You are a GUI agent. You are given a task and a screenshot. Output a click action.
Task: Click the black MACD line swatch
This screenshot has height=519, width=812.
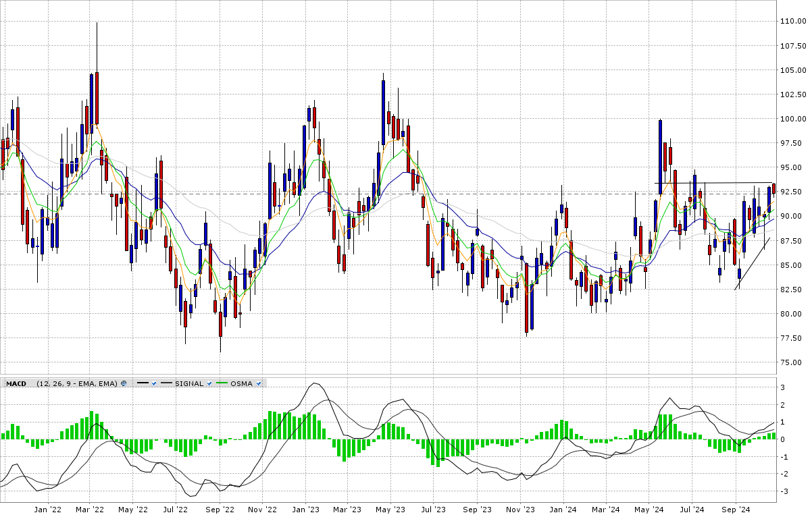[x=143, y=383]
